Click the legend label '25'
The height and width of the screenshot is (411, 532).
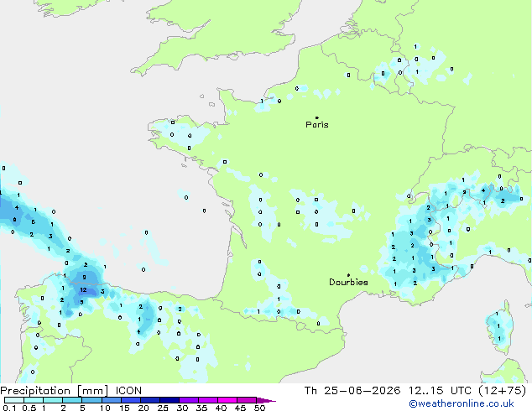tap(163, 408)
